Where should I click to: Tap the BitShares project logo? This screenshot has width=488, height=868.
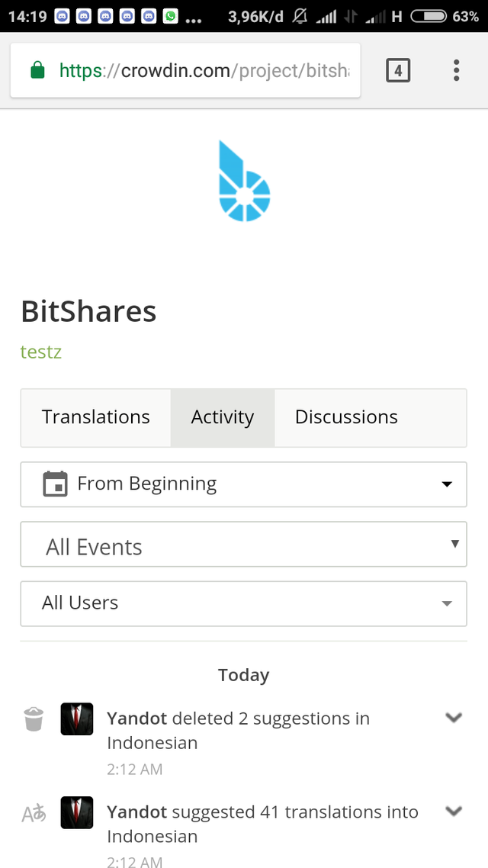click(x=244, y=181)
